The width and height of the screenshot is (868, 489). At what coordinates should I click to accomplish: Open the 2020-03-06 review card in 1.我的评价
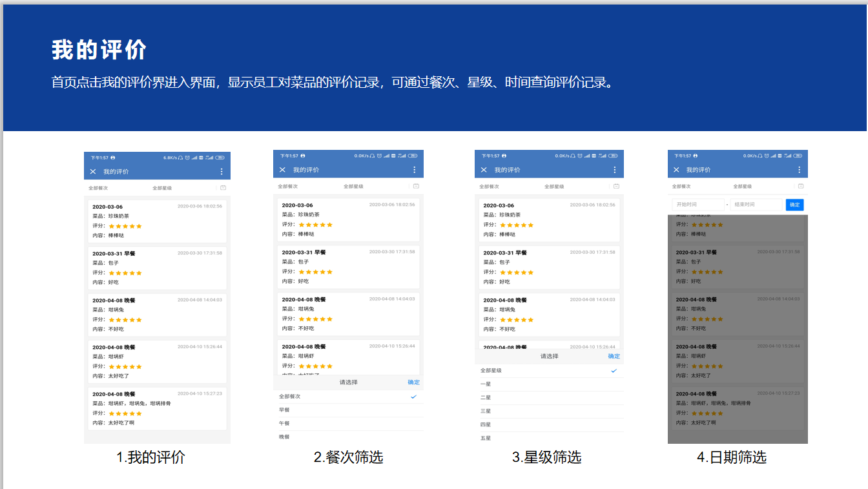coord(157,222)
